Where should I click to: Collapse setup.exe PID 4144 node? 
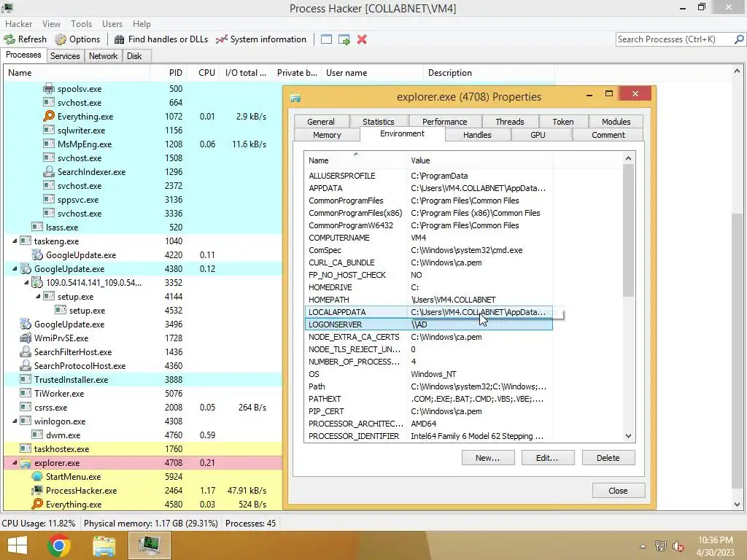38,296
